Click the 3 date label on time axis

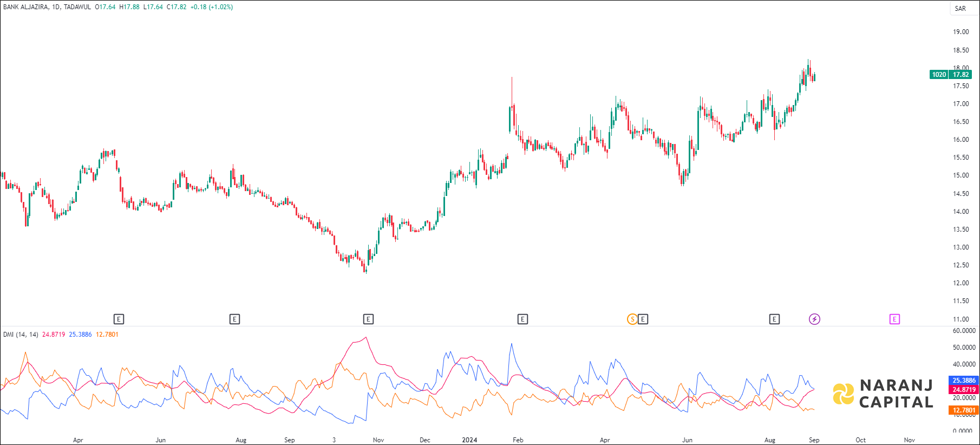click(x=334, y=440)
